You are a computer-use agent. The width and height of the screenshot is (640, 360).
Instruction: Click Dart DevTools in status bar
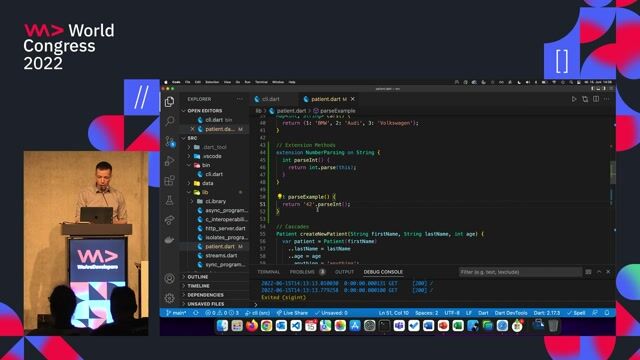tap(511, 313)
